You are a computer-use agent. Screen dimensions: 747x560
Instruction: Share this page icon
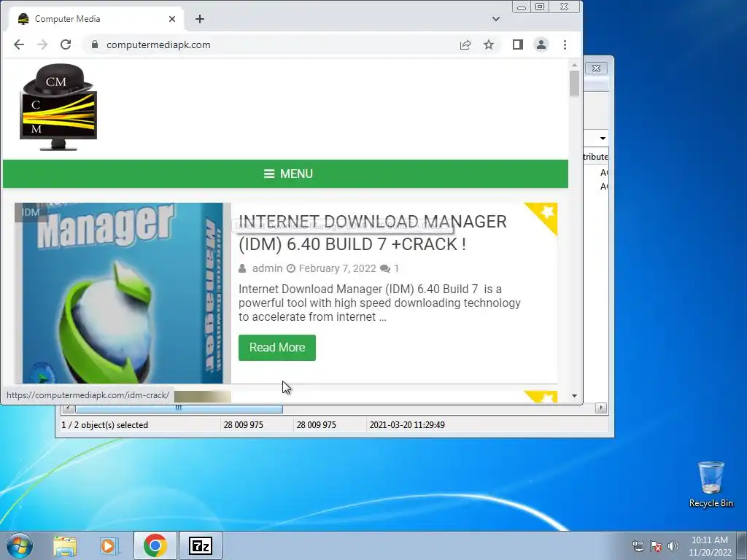465,44
